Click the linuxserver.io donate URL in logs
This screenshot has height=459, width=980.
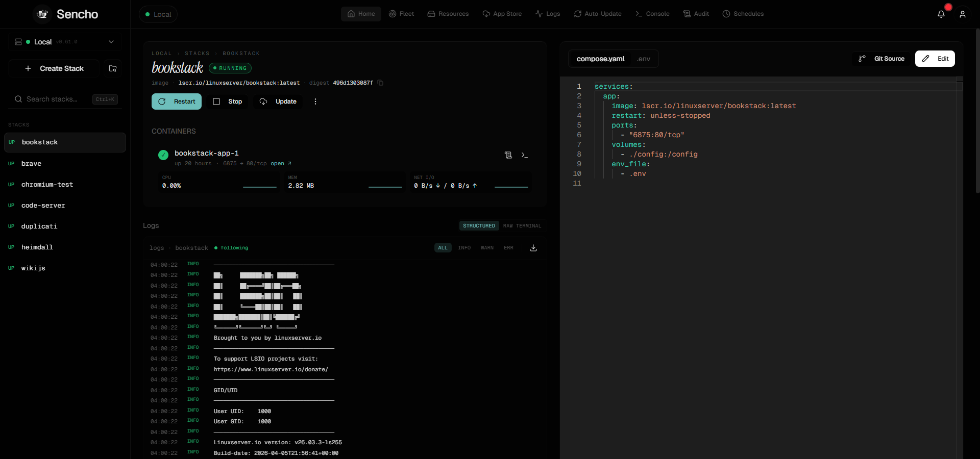coord(271,369)
